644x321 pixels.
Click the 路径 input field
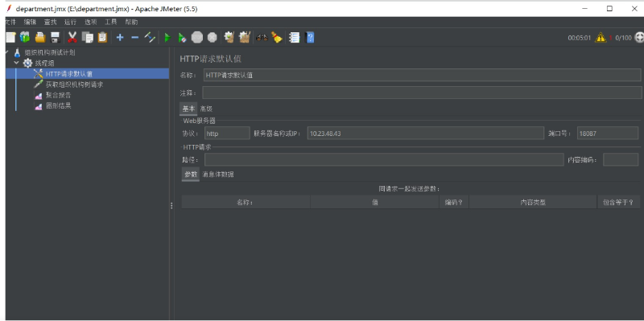coord(384,159)
